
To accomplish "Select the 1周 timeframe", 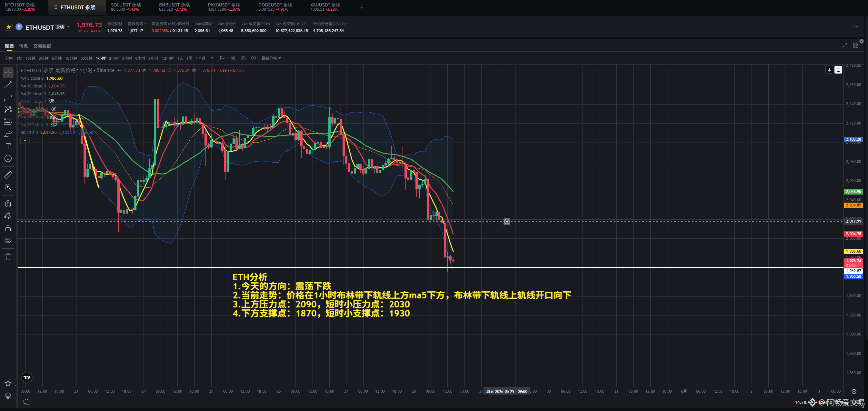I will [189, 58].
